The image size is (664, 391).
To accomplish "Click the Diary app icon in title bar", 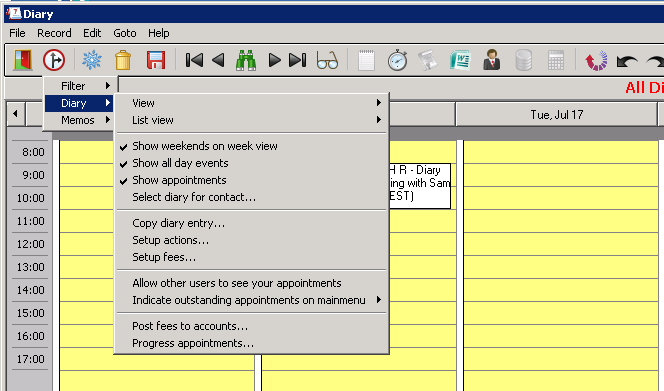I will (14, 14).
